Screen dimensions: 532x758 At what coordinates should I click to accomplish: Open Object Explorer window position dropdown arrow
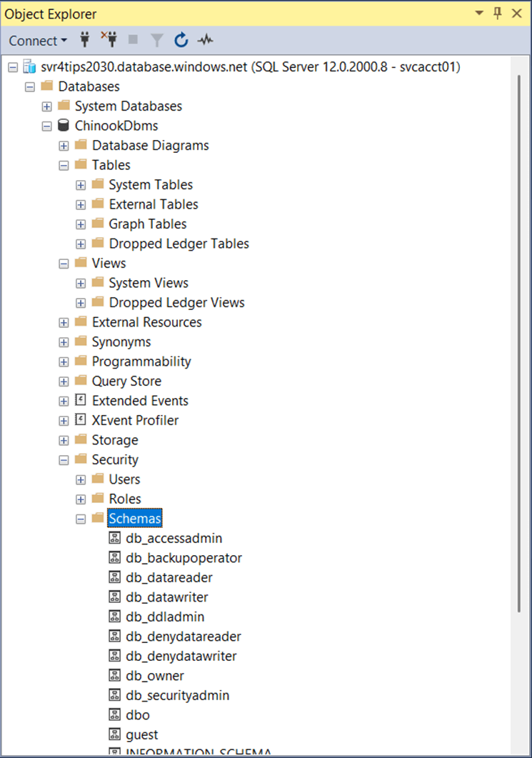point(479,14)
